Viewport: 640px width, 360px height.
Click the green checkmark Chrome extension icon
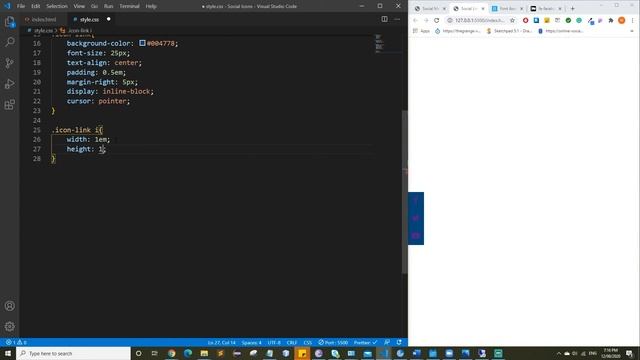point(568,20)
